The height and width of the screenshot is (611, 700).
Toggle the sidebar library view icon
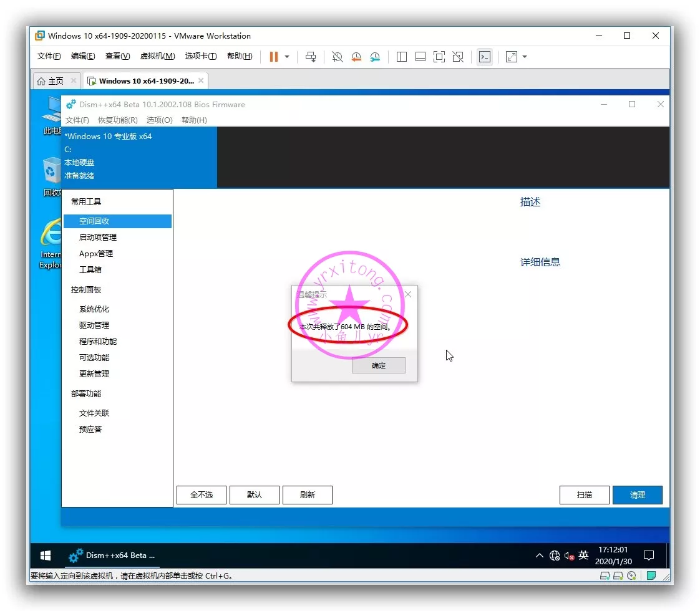[x=402, y=57]
